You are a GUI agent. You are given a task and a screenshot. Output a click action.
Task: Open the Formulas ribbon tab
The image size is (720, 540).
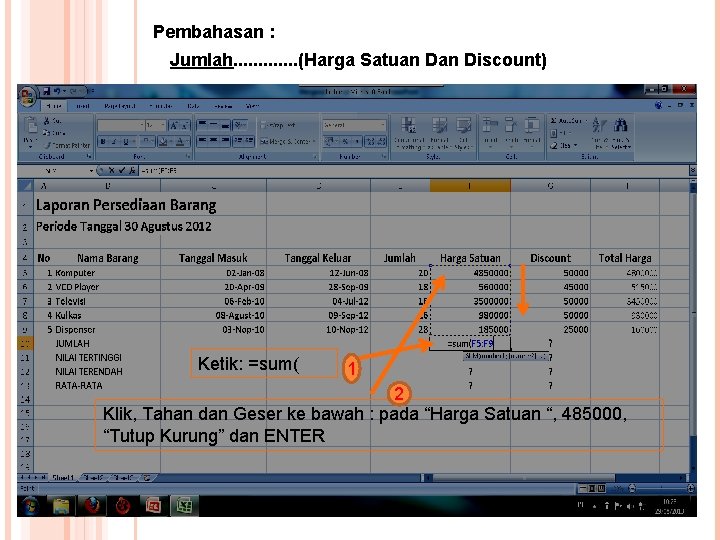pos(161,106)
